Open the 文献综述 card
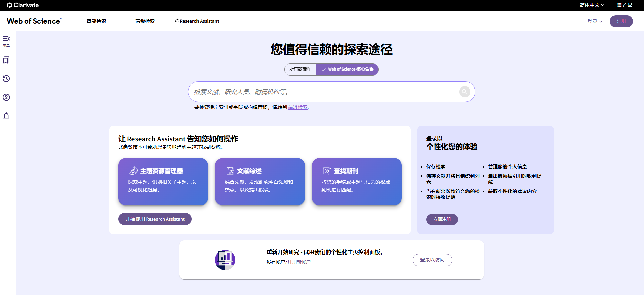The image size is (644, 295). click(260, 182)
